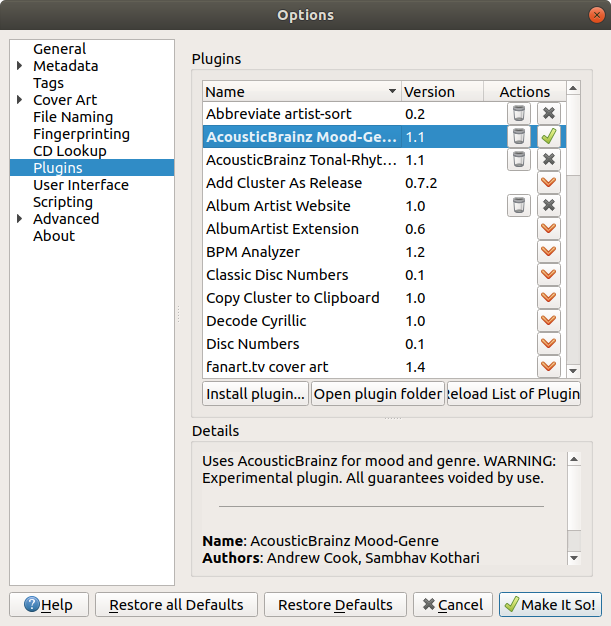Screen dimensions: 611x626
Task: Go to the User Interface options page
Action: point(81,185)
